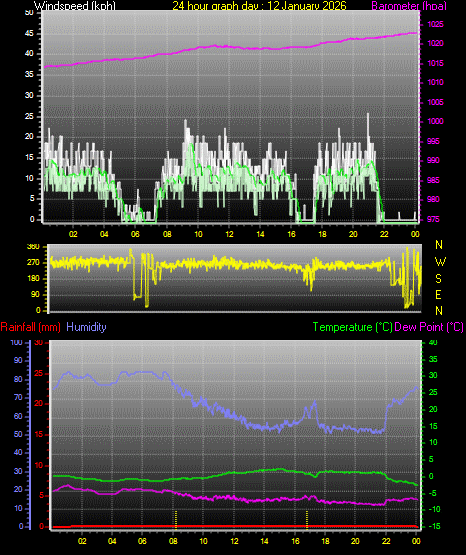This screenshot has height=555, width=466.
Task: Click yellow dotted marker near hour 17
Action: click(x=307, y=520)
